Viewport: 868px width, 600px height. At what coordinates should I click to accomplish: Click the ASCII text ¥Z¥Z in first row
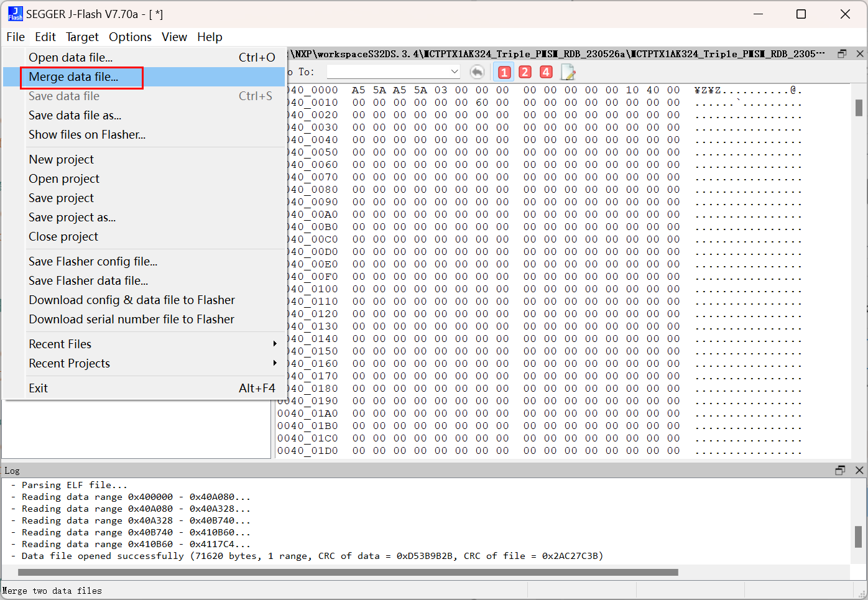pyautogui.click(x=708, y=90)
